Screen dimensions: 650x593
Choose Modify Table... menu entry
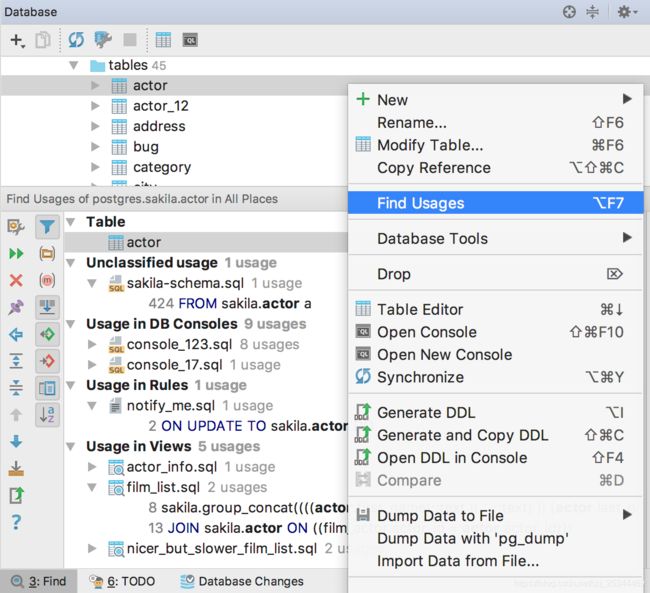click(x=495, y=145)
